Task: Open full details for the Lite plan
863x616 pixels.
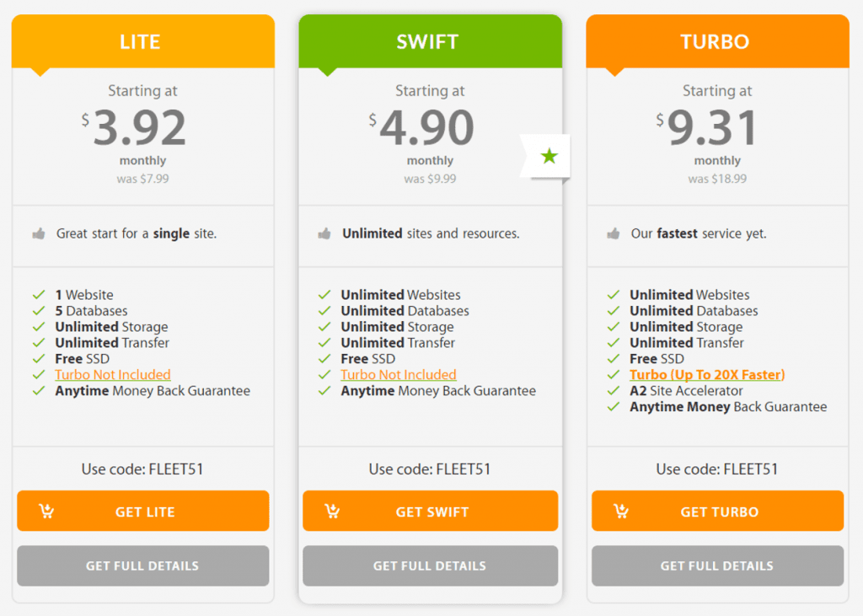Action: 142,565
